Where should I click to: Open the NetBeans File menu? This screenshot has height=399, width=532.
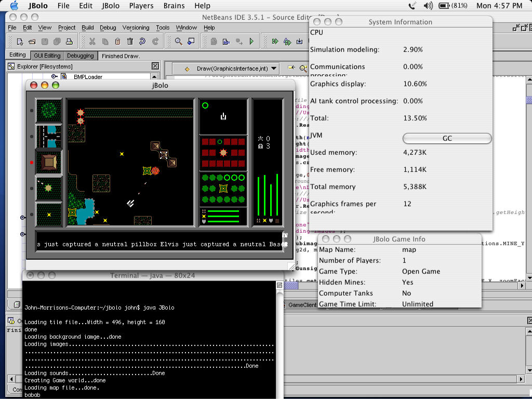[x=12, y=28]
